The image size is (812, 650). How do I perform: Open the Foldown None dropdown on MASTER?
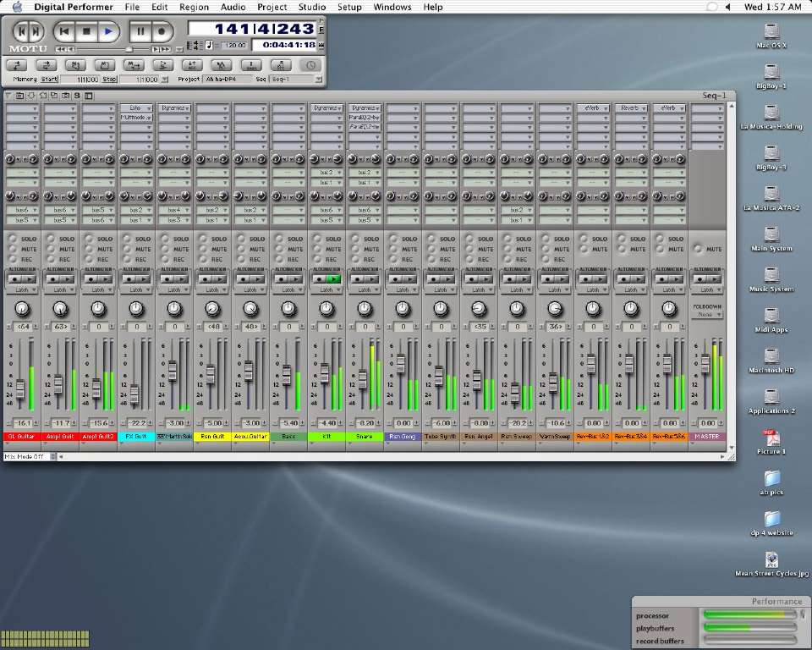coord(707,315)
